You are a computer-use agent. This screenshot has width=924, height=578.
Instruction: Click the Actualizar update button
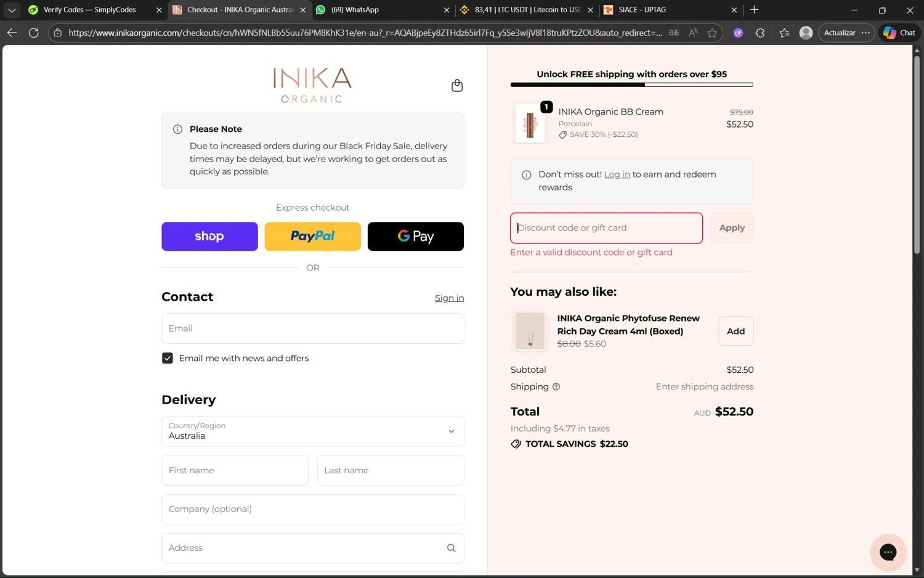(x=840, y=33)
